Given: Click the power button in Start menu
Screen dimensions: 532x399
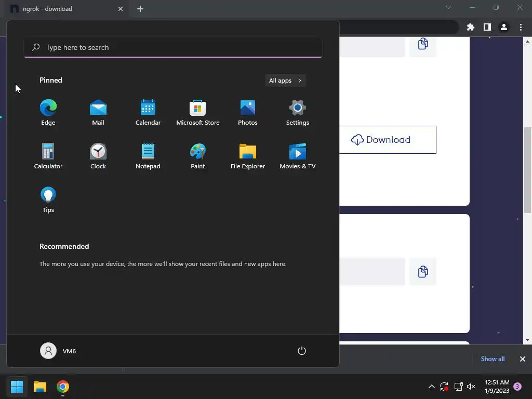Looking at the screenshot, I should [x=302, y=351].
